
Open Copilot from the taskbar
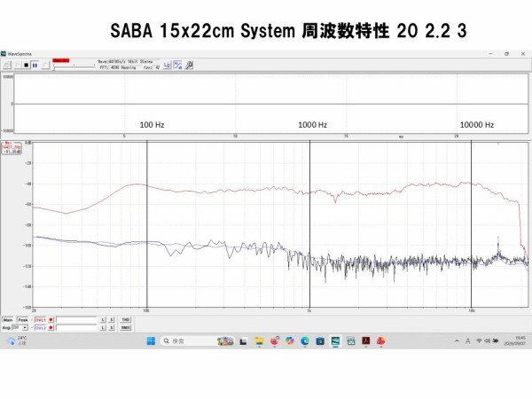coord(289,341)
